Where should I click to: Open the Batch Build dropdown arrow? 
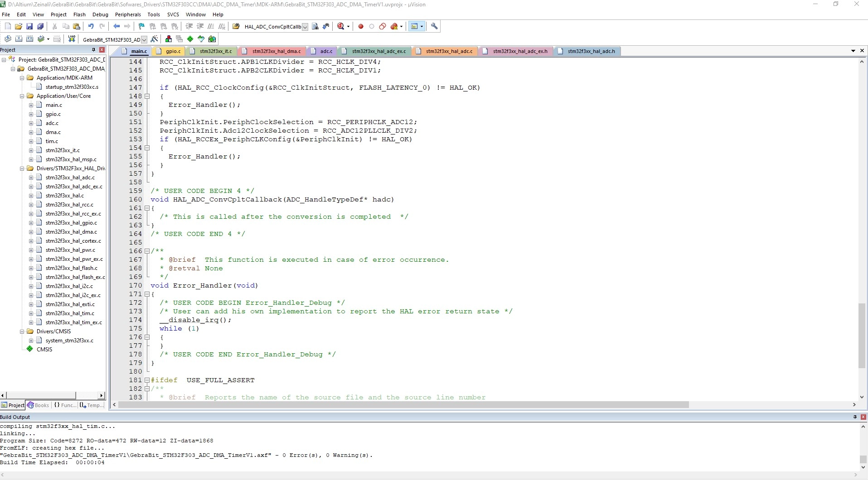48,39
